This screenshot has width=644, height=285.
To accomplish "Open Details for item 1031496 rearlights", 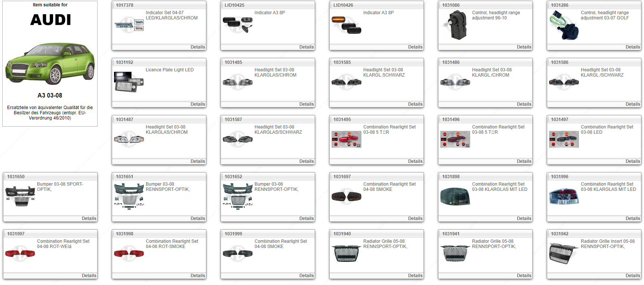I will (x=524, y=161).
